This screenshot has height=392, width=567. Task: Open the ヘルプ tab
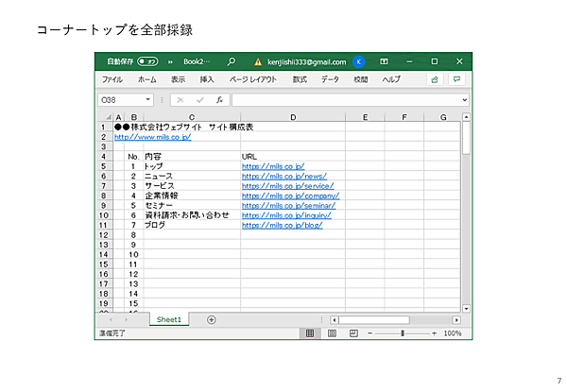391,79
